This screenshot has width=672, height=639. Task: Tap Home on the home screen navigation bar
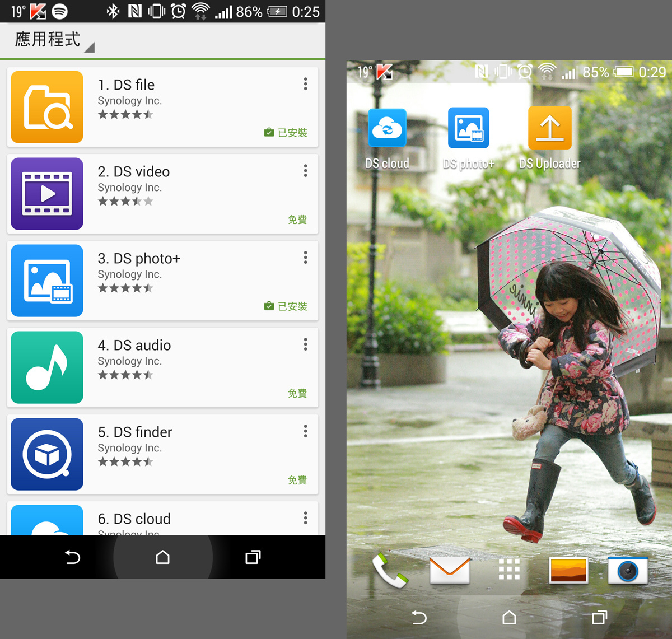tap(509, 617)
